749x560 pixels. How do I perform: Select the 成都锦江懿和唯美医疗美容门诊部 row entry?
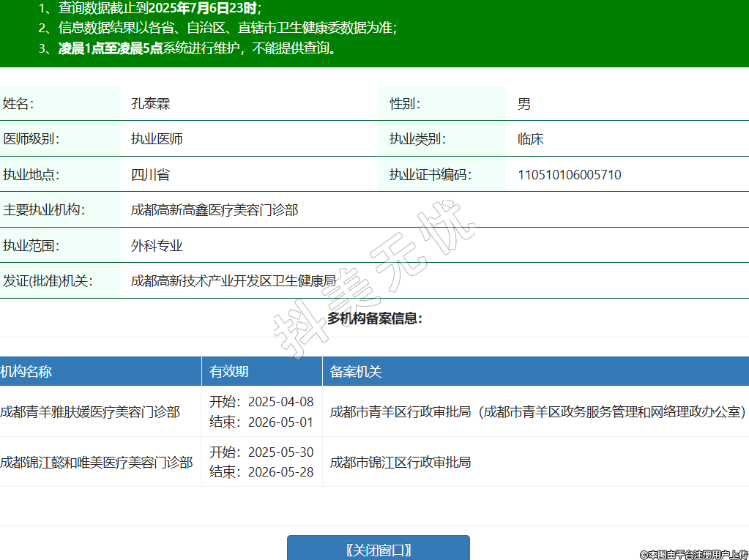point(97,462)
